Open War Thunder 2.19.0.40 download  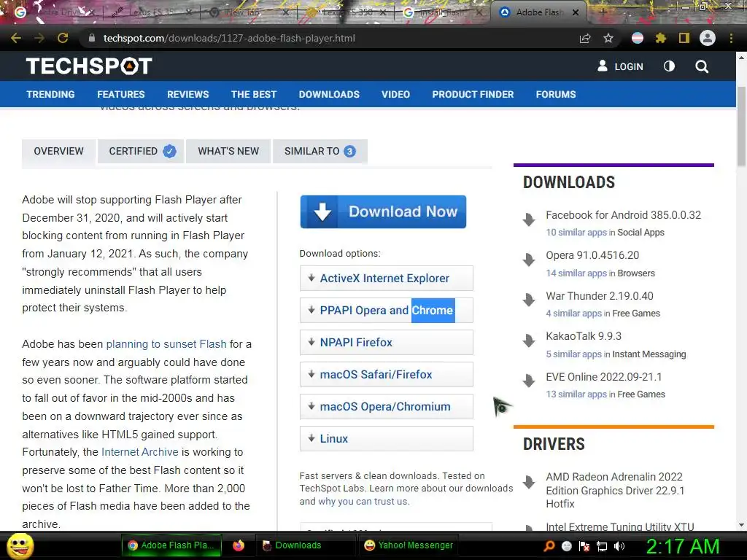[600, 296]
